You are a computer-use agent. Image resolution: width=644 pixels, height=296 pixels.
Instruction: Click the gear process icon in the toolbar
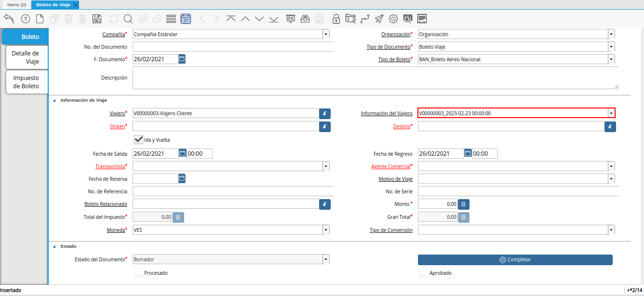393,19
